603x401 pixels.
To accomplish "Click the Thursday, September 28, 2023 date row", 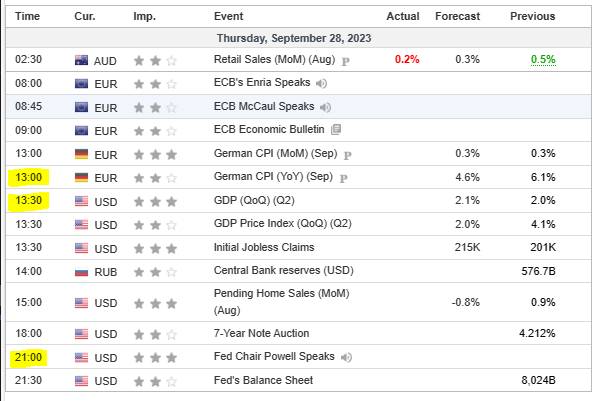I will pos(300,38).
